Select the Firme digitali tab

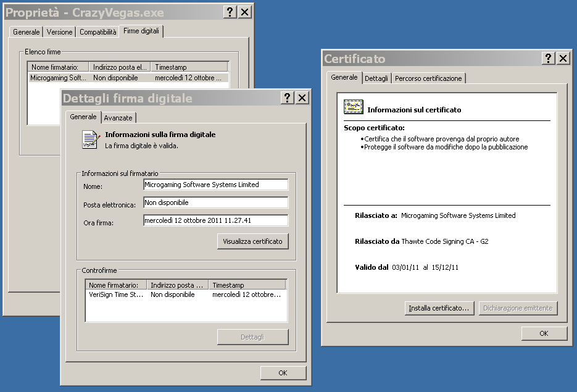coord(141,31)
